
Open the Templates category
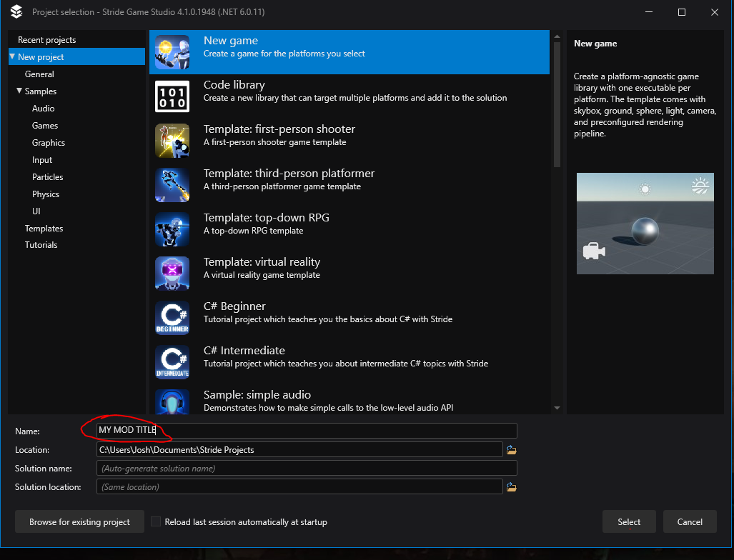(44, 229)
